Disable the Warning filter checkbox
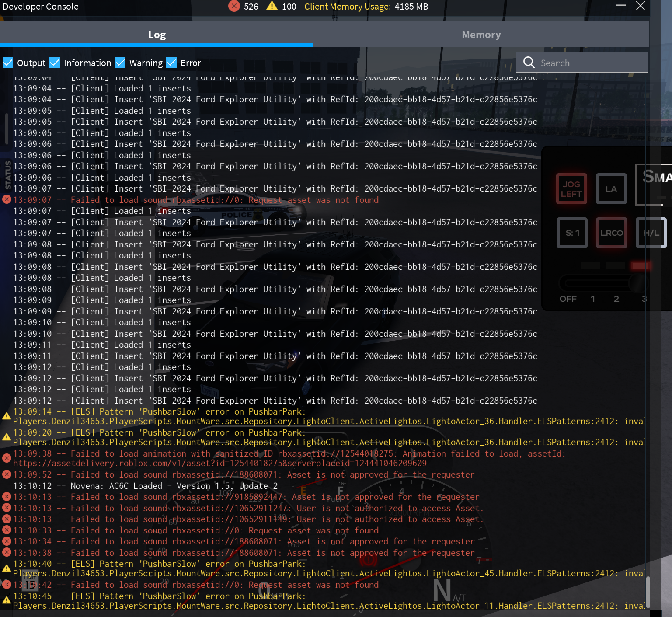The width and height of the screenshot is (672, 617). click(x=120, y=63)
